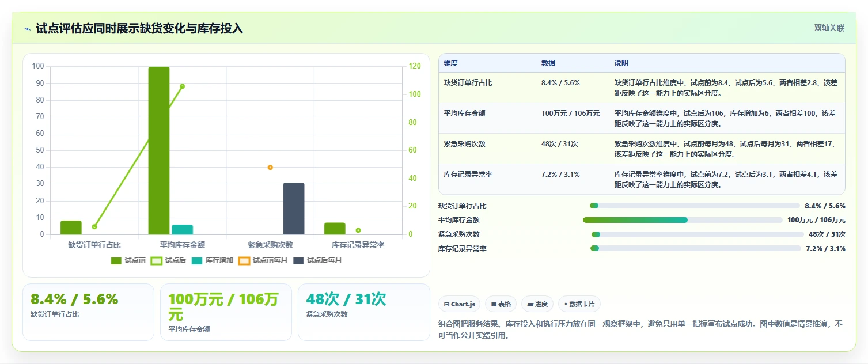Click the 表格 tag chip
This screenshot has height=364, width=868.
pos(501,304)
